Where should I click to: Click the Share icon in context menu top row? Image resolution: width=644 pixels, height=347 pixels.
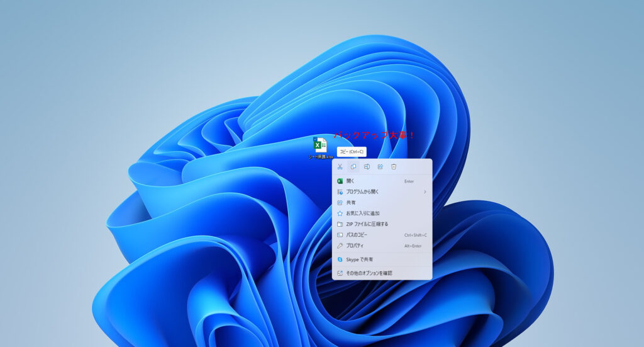pyautogui.click(x=380, y=166)
